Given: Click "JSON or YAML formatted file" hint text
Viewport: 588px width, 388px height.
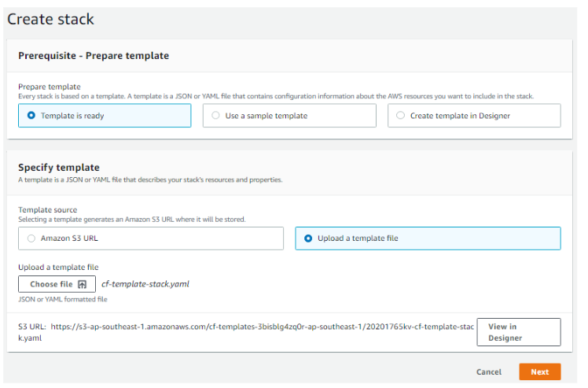Looking at the screenshot, I should [x=63, y=299].
